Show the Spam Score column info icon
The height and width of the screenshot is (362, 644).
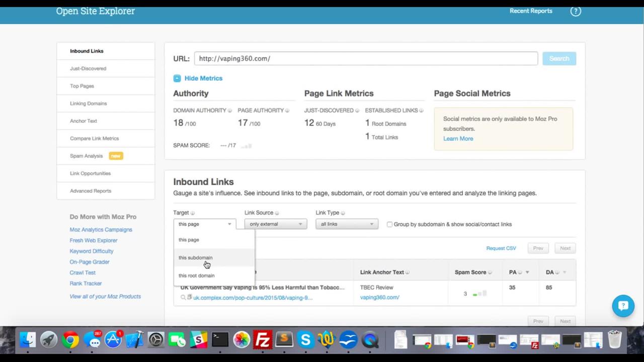click(x=490, y=273)
